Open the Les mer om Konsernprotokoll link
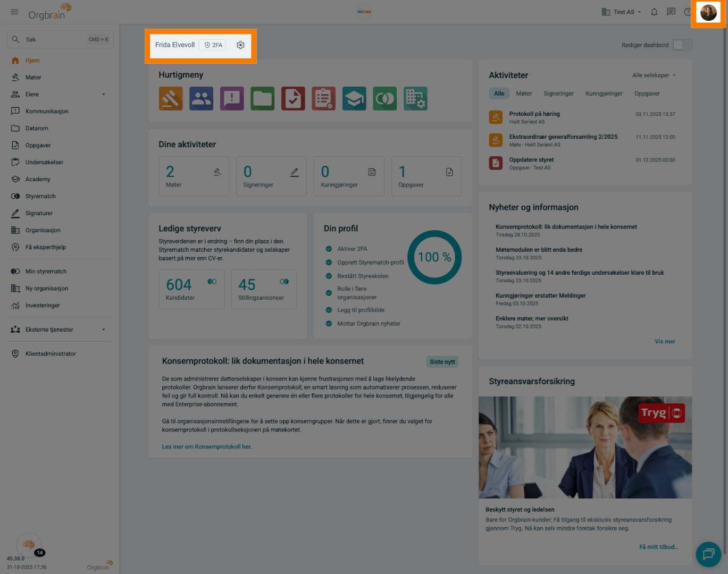728x574 pixels. tap(207, 447)
